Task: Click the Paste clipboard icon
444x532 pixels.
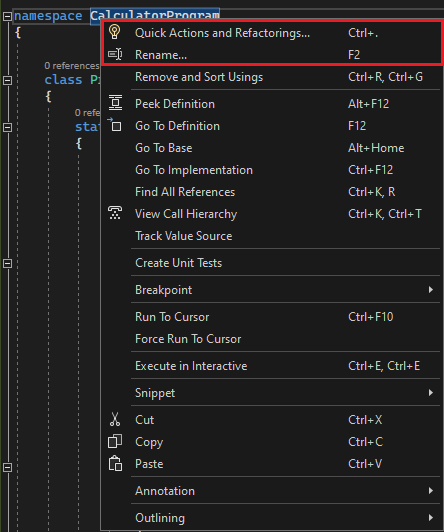Action: point(115,463)
